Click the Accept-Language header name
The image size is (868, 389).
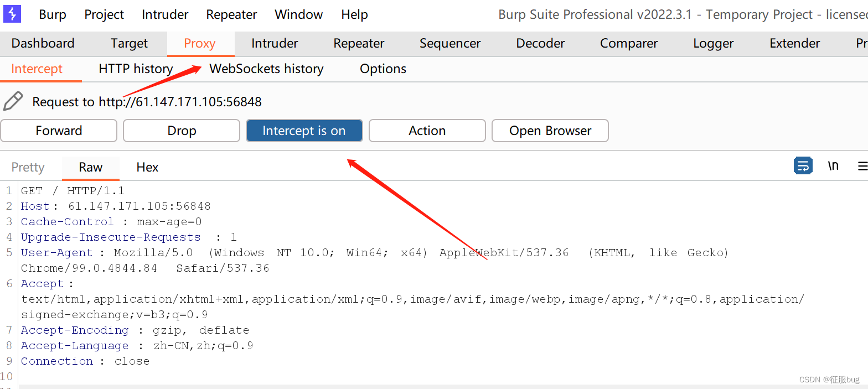(x=75, y=346)
